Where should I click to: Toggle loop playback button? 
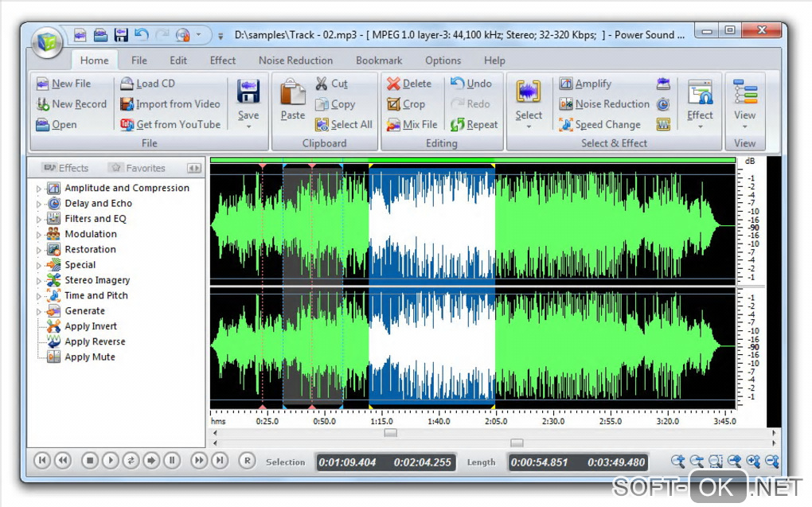131,460
